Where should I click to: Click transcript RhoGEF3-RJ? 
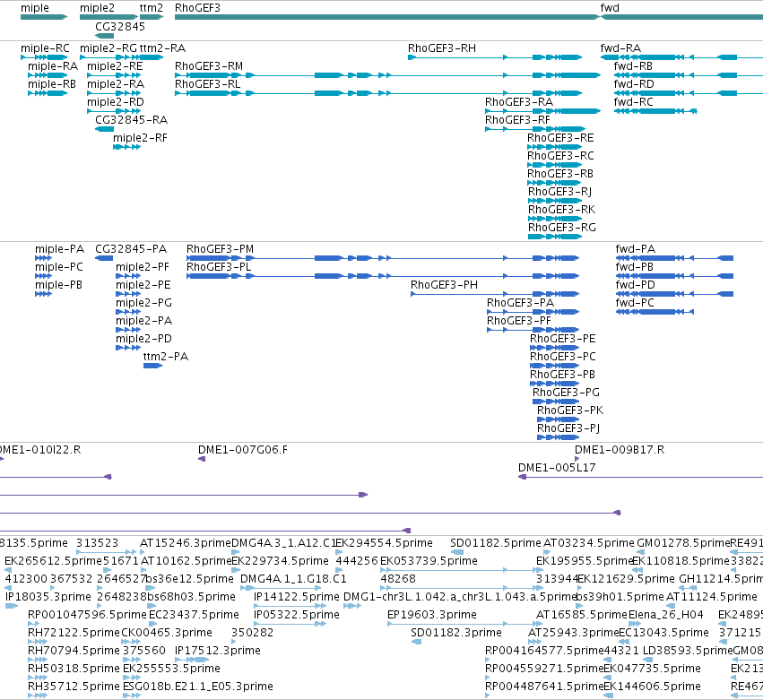pyautogui.click(x=555, y=201)
